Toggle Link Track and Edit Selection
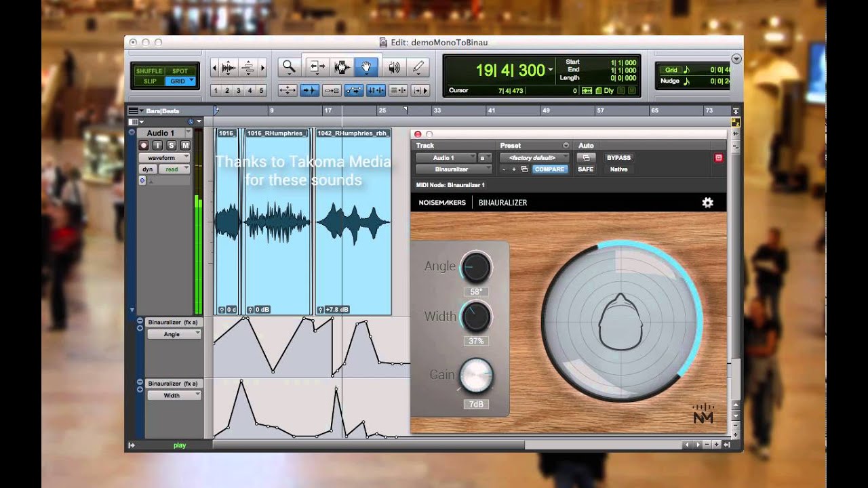This screenshot has width=868, height=488. (x=398, y=89)
